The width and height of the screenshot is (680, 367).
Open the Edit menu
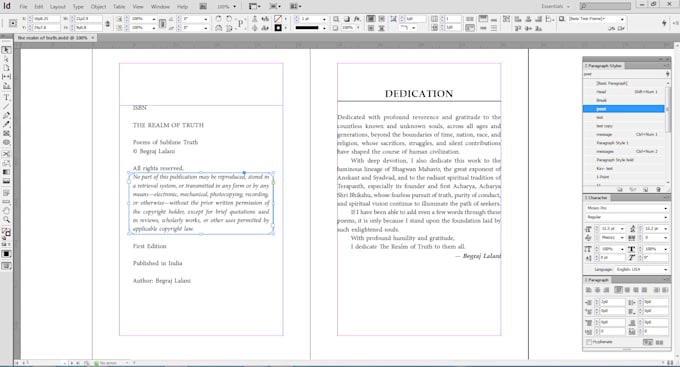click(x=39, y=7)
